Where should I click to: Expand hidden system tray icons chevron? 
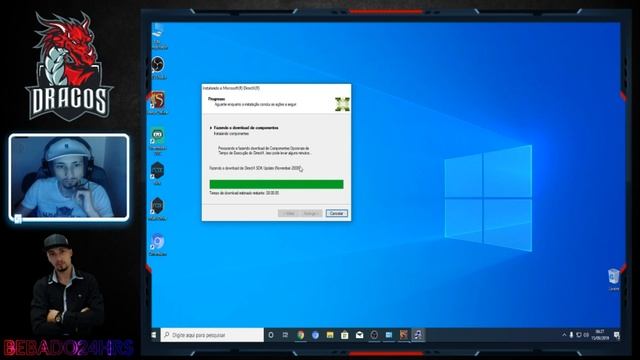point(564,335)
